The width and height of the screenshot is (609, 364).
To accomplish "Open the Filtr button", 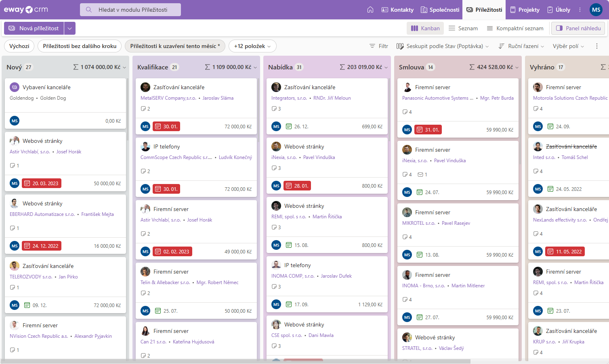I will click(379, 46).
